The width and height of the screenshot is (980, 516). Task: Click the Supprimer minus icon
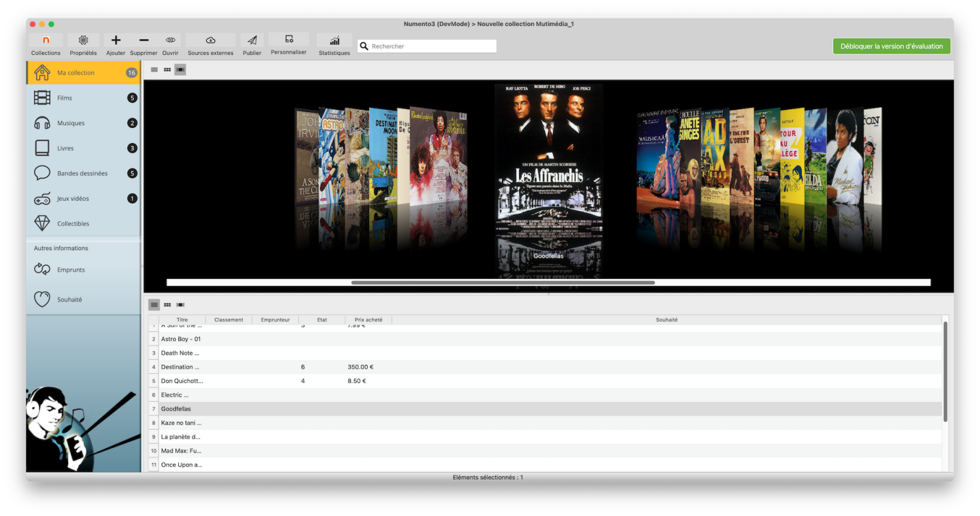(144, 41)
